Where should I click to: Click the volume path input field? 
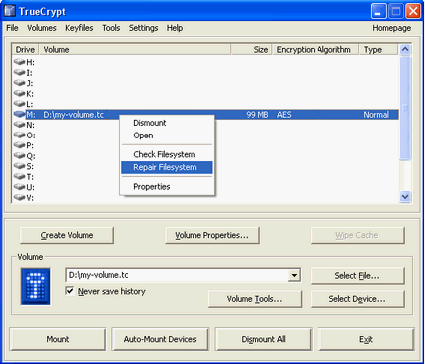pyautogui.click(x=177, y=275)
